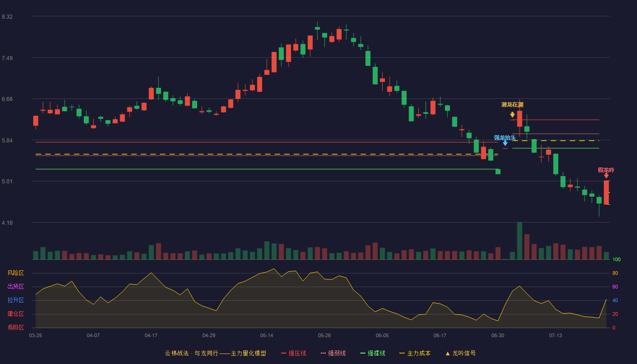Click the magenta 60 indicator axis value
637x364 pixels.
pos(615,287)
